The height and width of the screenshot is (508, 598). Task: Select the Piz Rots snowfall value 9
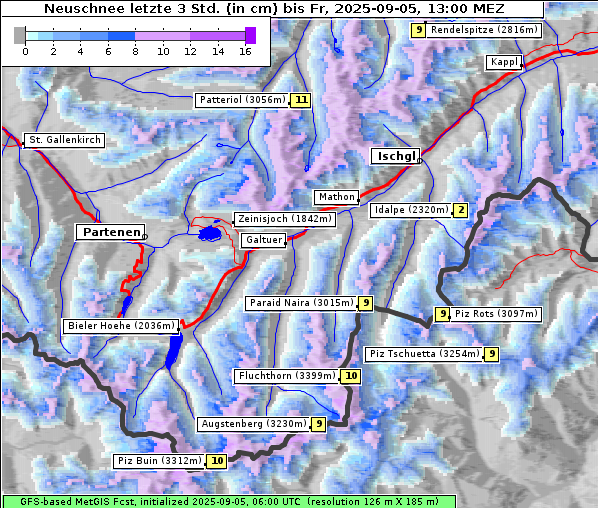coord(442,314)
